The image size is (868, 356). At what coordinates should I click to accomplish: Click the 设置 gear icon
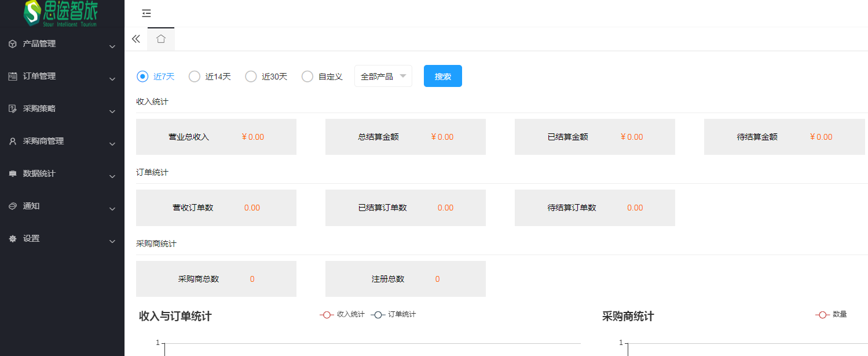pyautogui.click(x=13, y=239)
